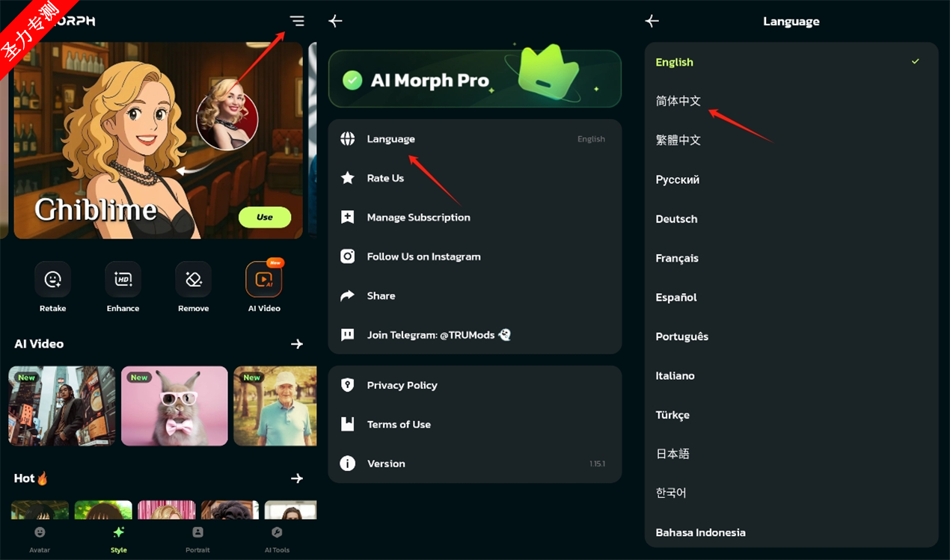Click the Manage Subscription icon
The image size is (950, 560).
click(x=347, y=218)
